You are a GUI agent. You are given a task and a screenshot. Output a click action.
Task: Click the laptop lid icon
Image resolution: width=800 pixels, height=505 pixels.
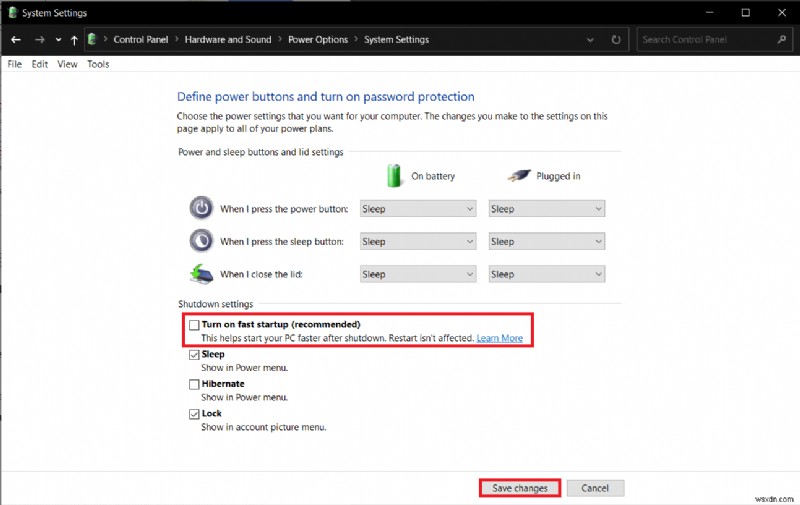(x=202, y=274)
